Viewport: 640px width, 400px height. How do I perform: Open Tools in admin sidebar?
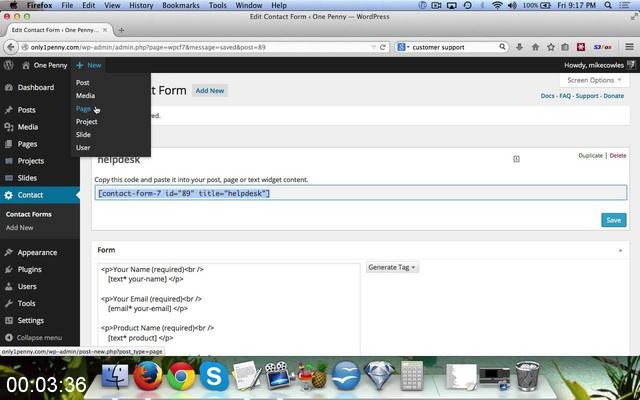click(x=26, y=303)
